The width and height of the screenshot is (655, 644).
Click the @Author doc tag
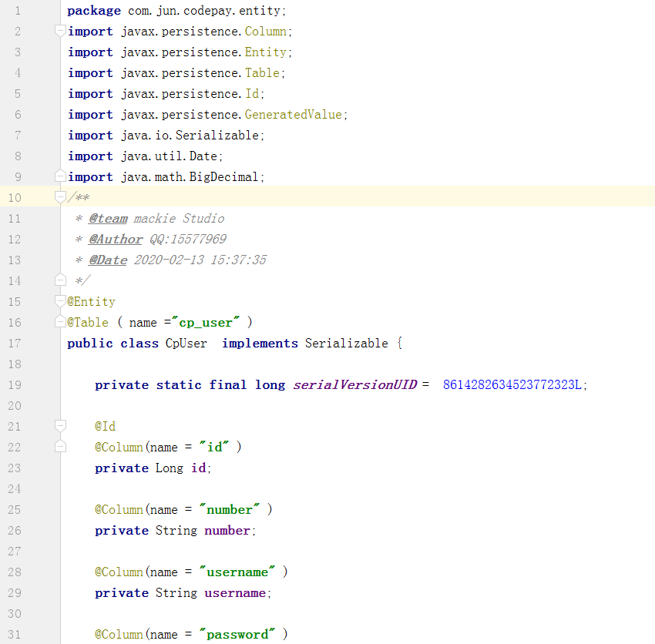tap(116, 240)
